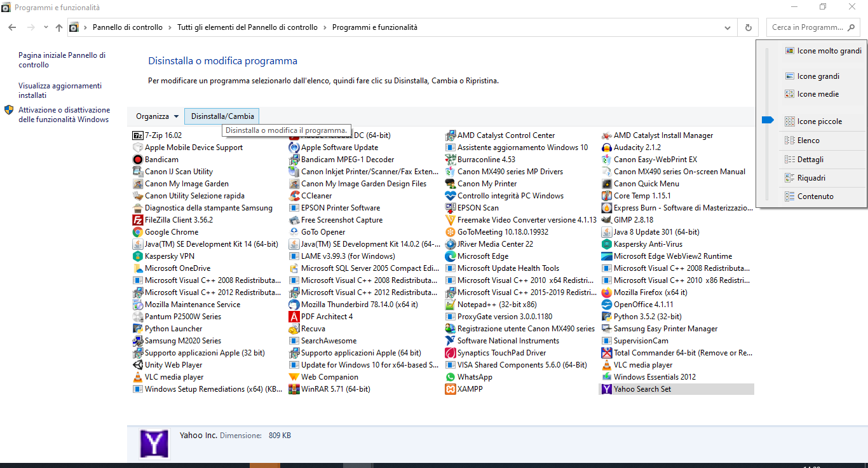This screenshot has height=468, width=868.
Task: Select the Recuva icon
Action: 294,329
